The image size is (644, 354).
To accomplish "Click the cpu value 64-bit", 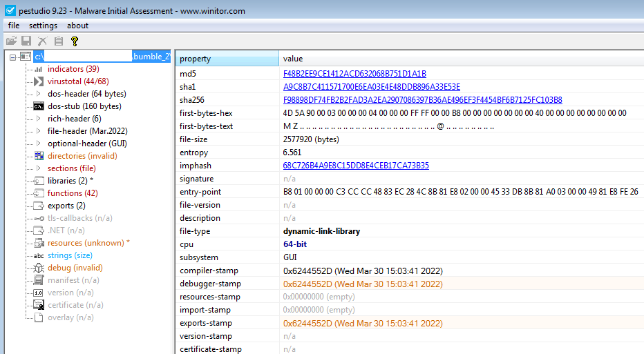I will tap(295, 244).
